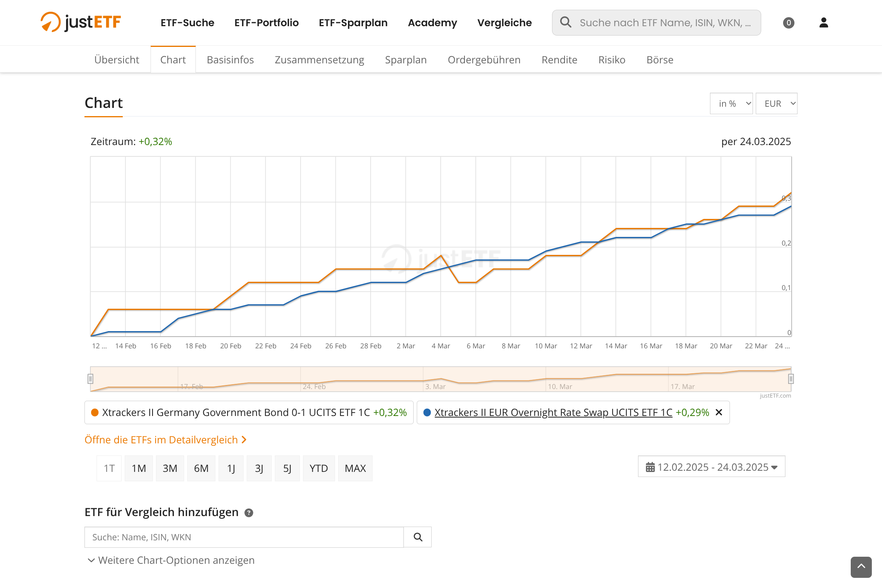This screenshot has height=588, width=882.
Task: Click the Suche: Name, ISIN, WKN comparison field
Action: pos(244,537)
